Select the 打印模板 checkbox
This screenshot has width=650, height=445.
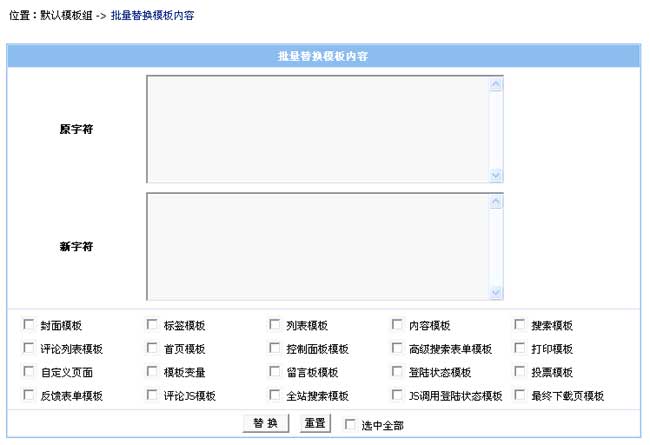(x=520, y=349)
